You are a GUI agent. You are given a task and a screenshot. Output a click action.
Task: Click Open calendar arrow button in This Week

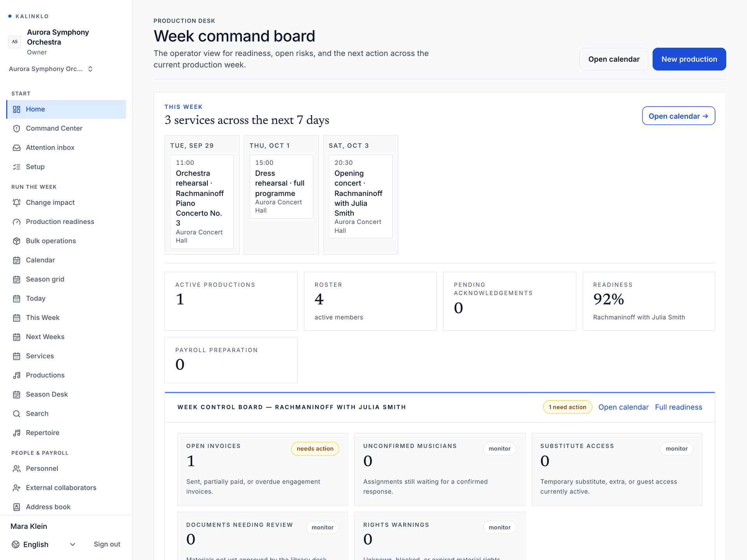pos(678,116)
